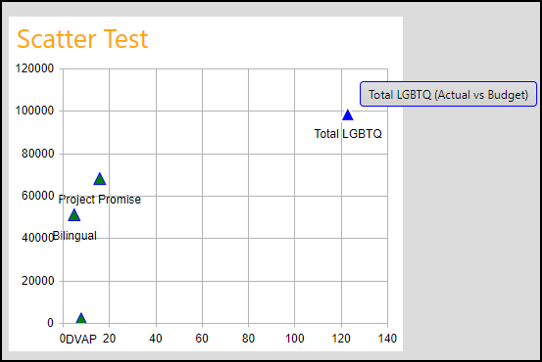Select the Project Promise data label

pyautogui.click(x=100, y=199)
